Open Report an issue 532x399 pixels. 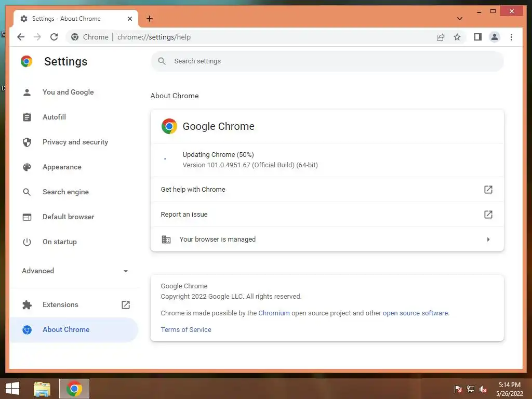tap(327, 215)
